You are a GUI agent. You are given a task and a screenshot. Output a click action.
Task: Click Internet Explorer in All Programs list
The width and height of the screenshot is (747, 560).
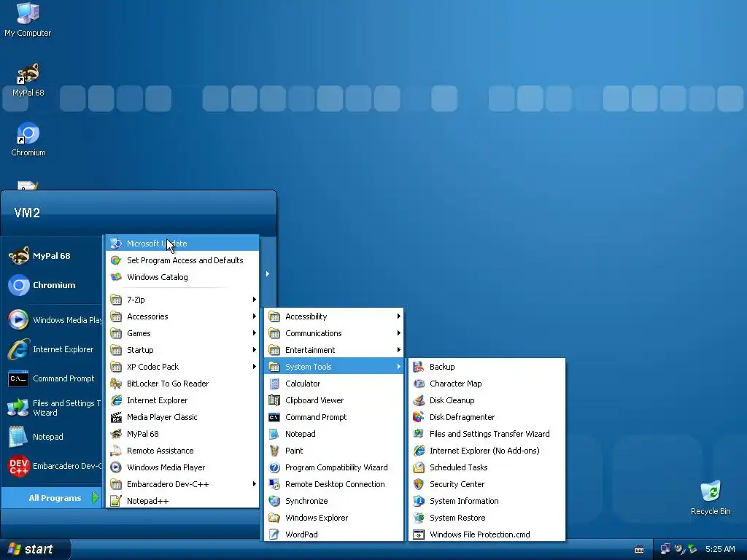[182, 400]
